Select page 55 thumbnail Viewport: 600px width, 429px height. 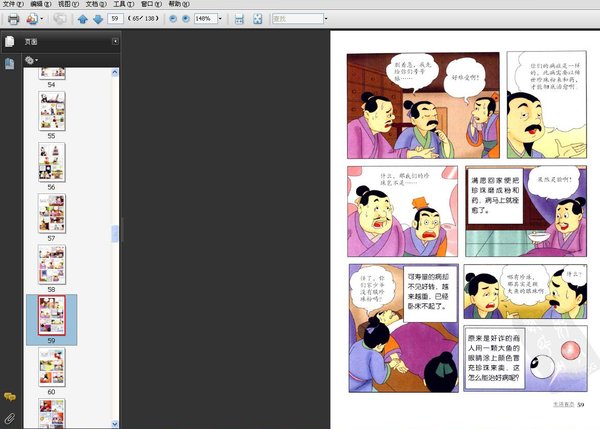click(x=52, y=111)
